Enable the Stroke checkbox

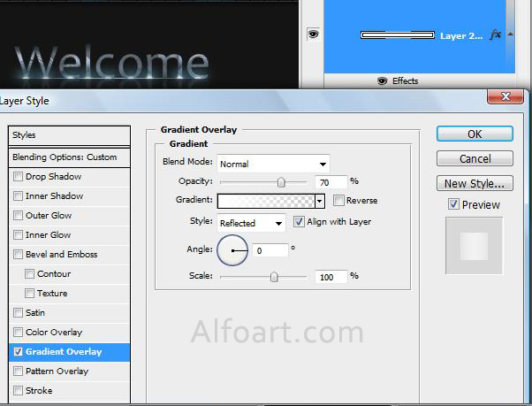click(x=18, y=390)
